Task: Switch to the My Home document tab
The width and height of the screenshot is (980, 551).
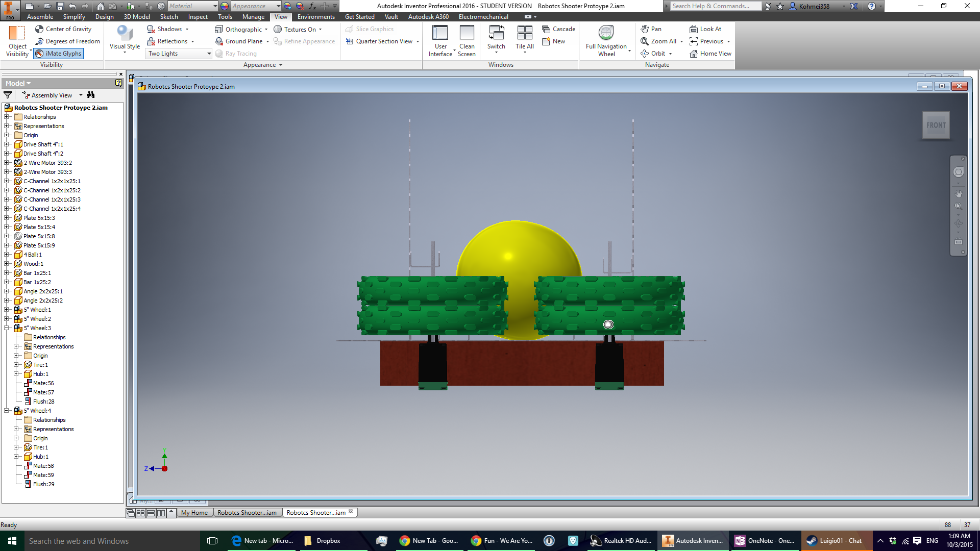Action: (194, 513)
